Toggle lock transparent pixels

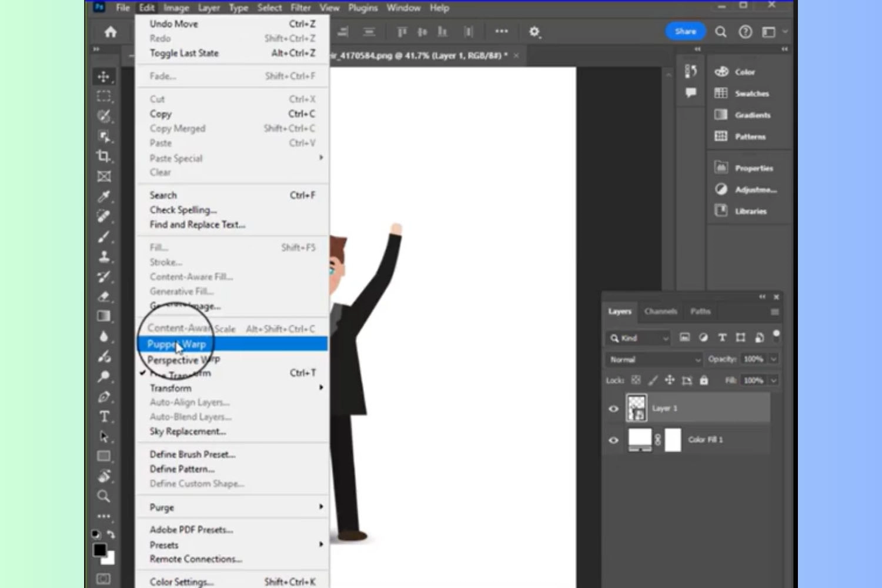click(636, 380)
